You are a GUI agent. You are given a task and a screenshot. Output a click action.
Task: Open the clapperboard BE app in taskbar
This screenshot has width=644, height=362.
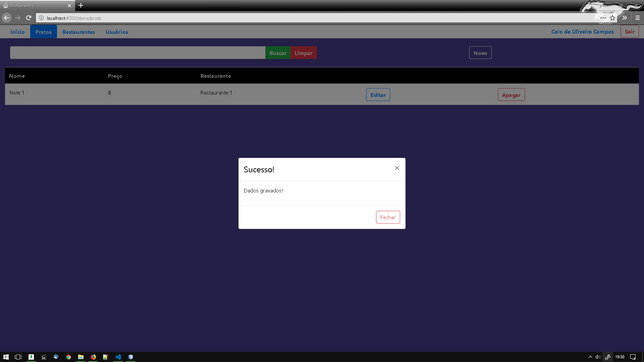click(x=44, y=357)
